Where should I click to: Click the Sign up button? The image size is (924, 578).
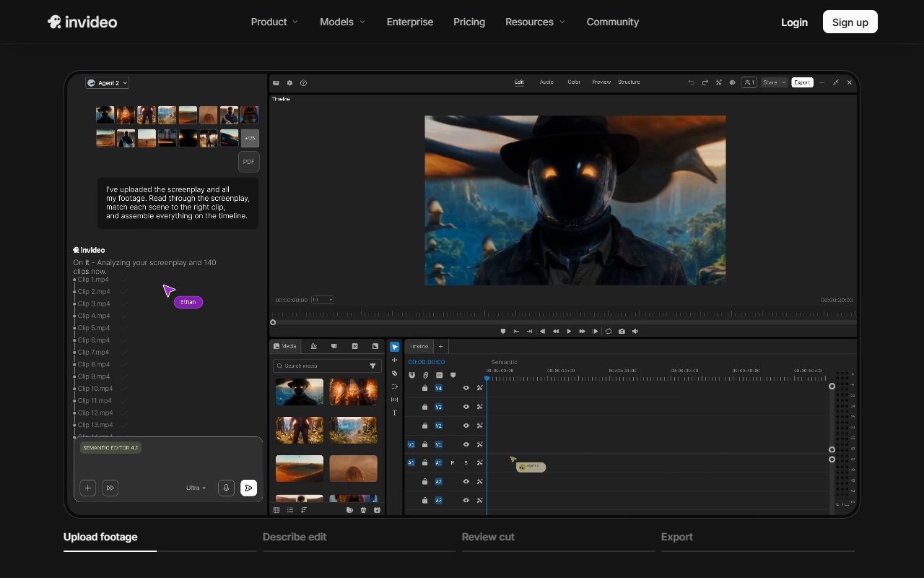pyautogui.click(x=850, y=22)
